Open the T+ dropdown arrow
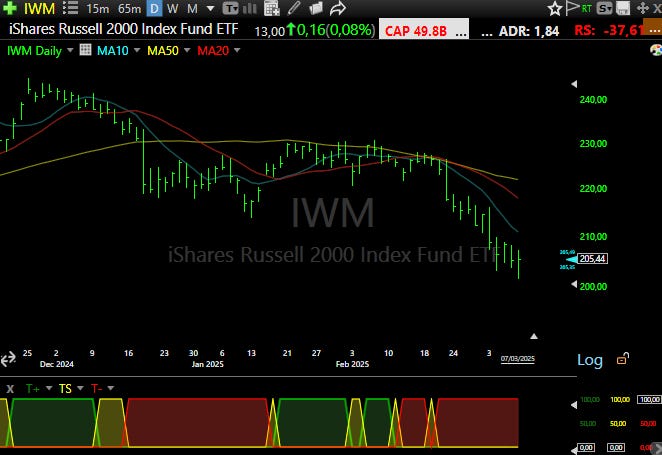 click(49, 388)
